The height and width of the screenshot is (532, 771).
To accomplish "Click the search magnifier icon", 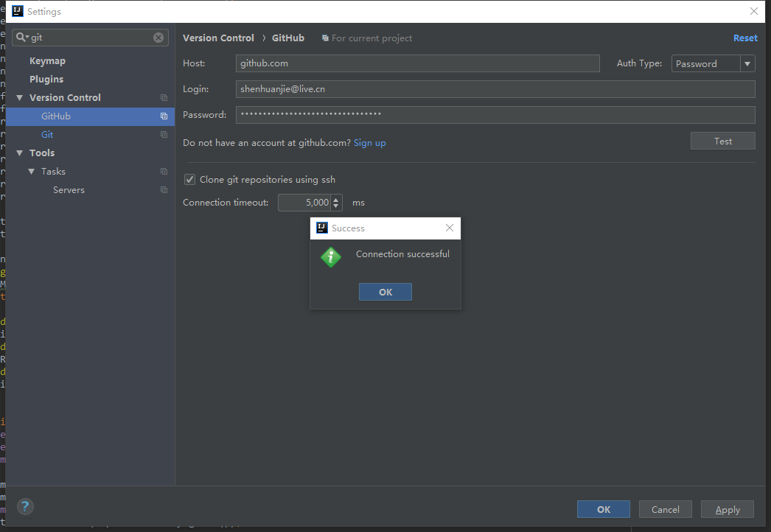I will click(22, 38).
